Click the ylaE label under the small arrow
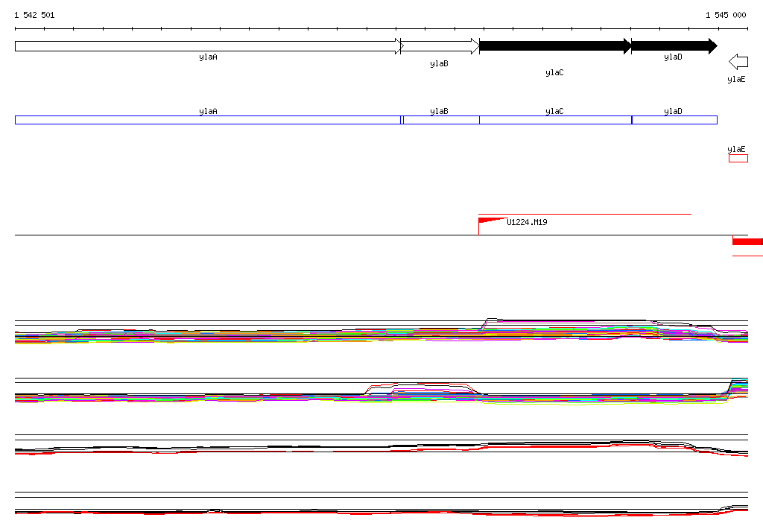Image resolution: width=763 pixels, height=532 pixels. tap(736, 79)
